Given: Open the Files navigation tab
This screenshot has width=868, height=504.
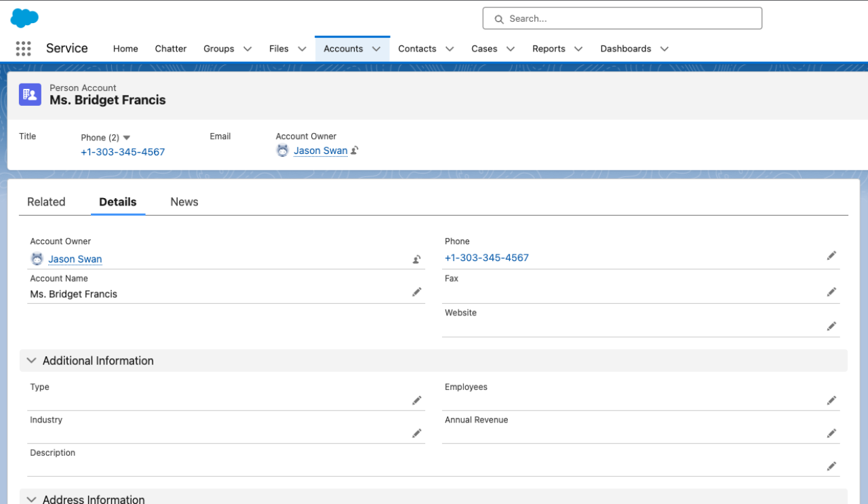Looking at the screenshot, I should (x=279, y=49).
